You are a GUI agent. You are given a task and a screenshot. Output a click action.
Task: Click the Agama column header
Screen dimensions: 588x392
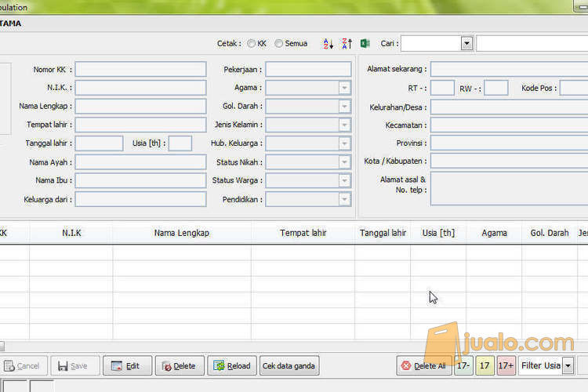pos(494,233)
